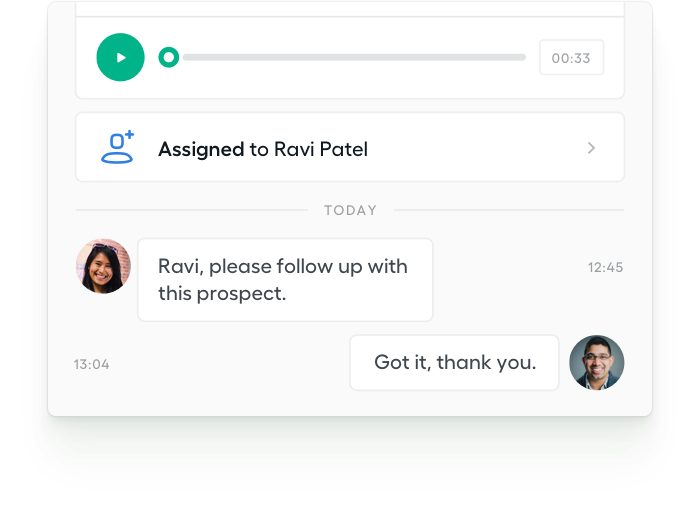Click the 13:04 message timestamp
The width and height of the screenshot is (700, 512).
[x=92, y=364]
